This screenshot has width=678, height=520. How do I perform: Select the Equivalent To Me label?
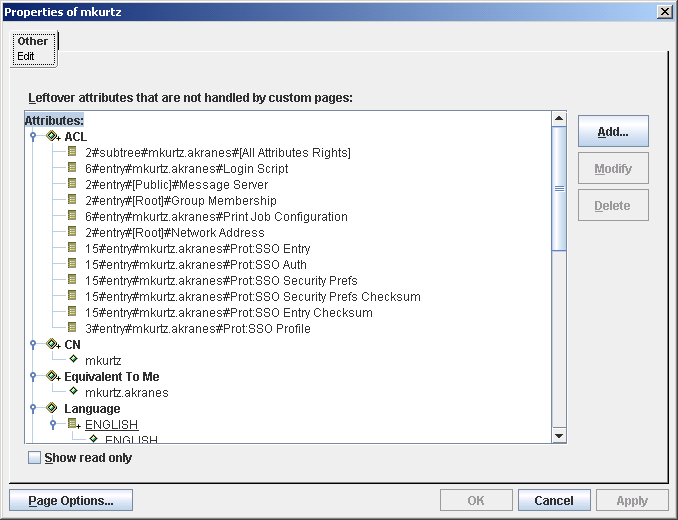point(112,376)
